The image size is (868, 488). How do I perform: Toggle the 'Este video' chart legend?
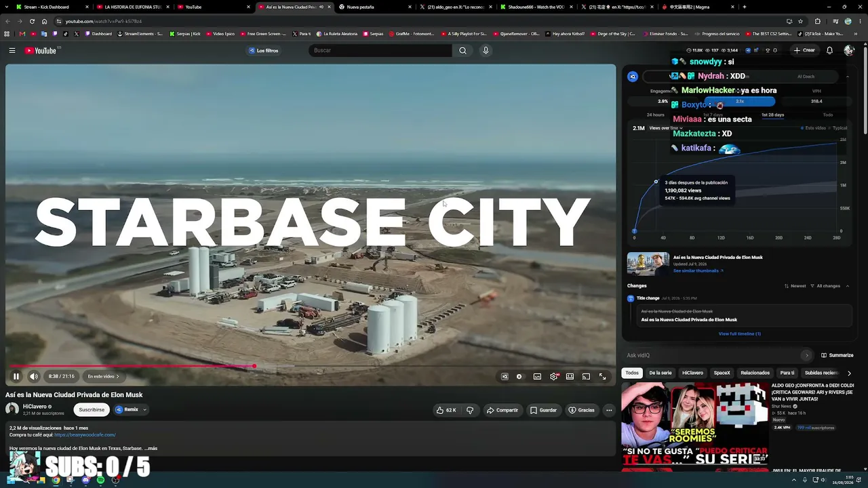tap(814, 128)
